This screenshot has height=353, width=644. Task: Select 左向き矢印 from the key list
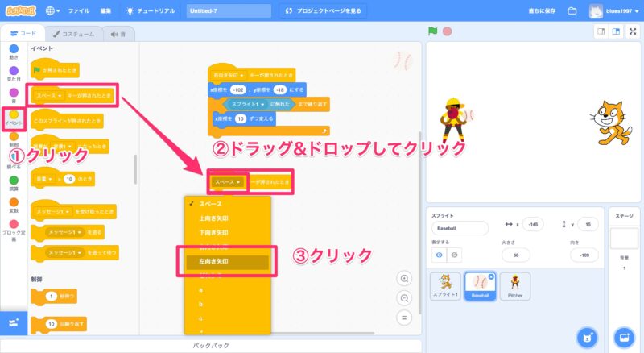(225, 262)
